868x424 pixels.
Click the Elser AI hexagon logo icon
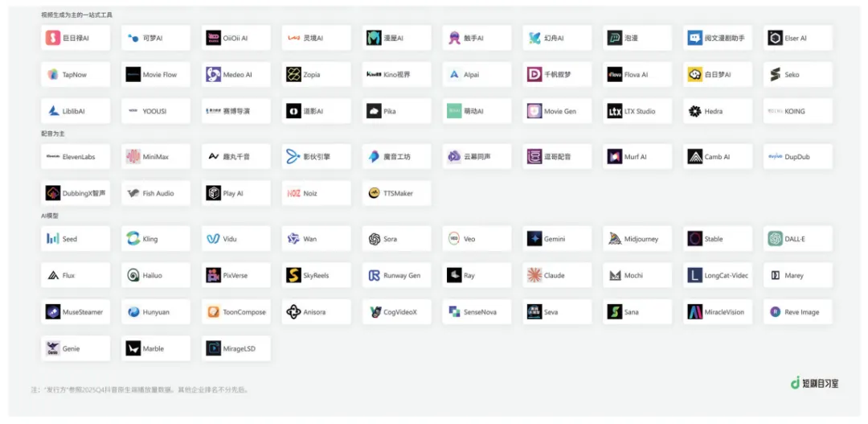(x=775, y=38)
